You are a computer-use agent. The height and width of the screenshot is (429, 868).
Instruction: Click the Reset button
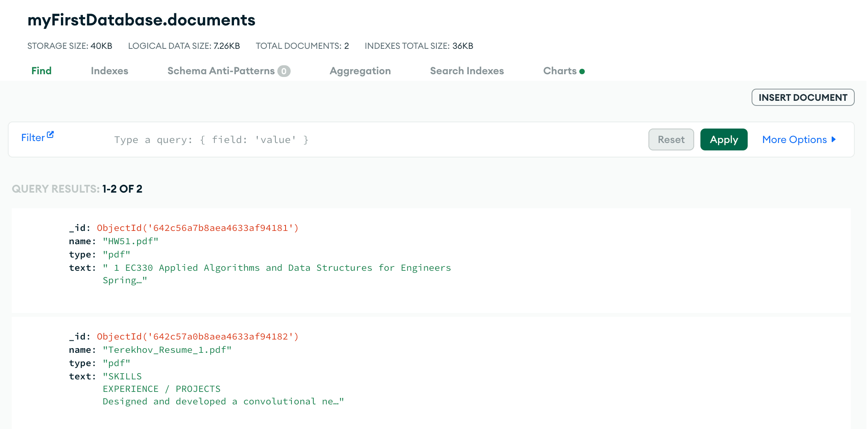(671, 139)
